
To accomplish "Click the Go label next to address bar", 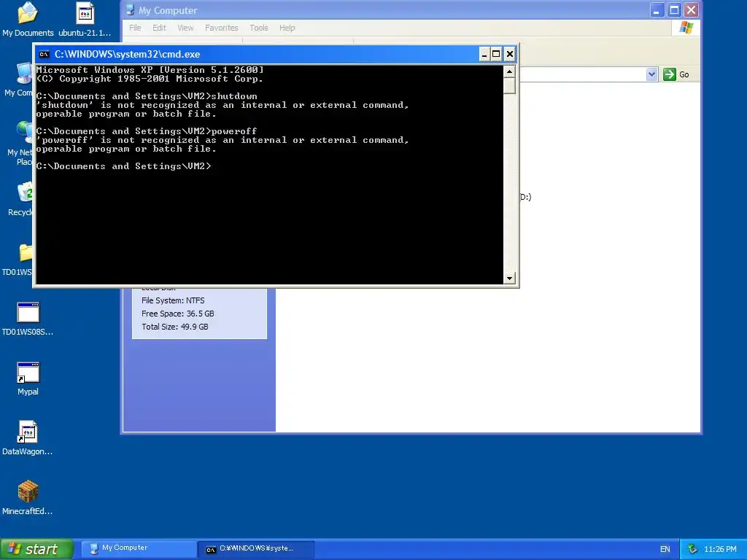I will click(x=684, y=74).
